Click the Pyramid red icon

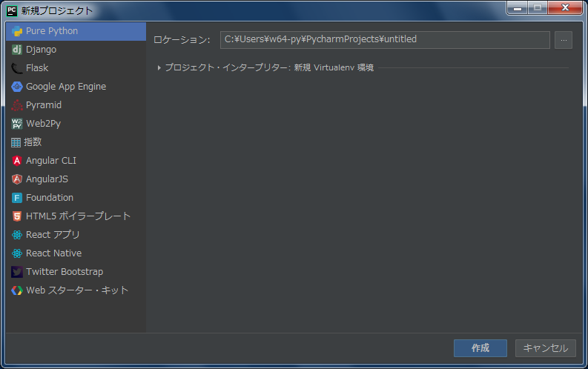tap(17, 105)
